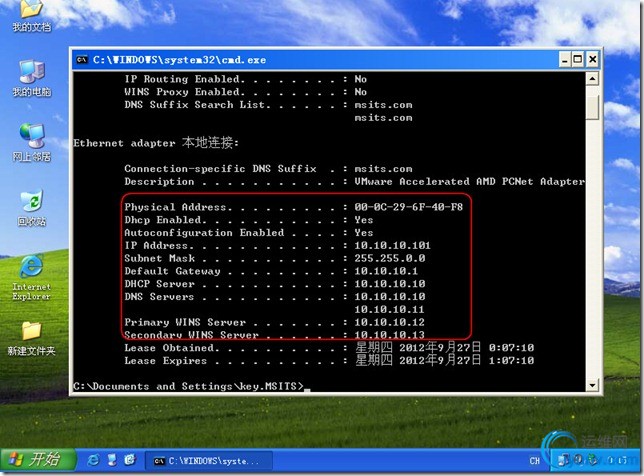Click the DNS Suffix Search List line
The image size is (644, 476).
(x=268, y=105)
